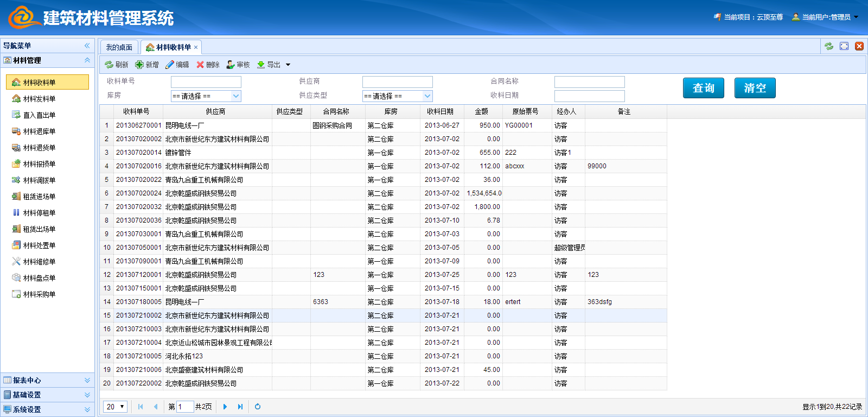This screenshot has width=868, height=417.
Task: Click the 圆钢采购合同 contract cell
Action: (338, 125)
